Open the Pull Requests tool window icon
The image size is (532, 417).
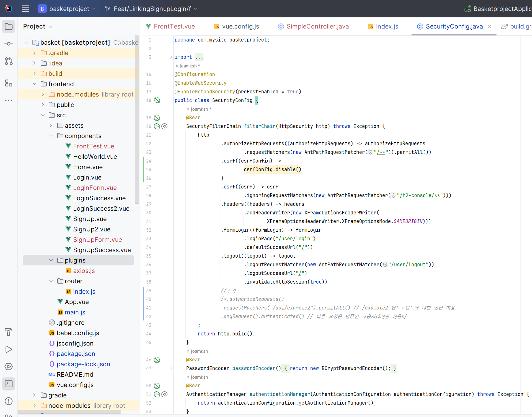click(x=9, y=61)
